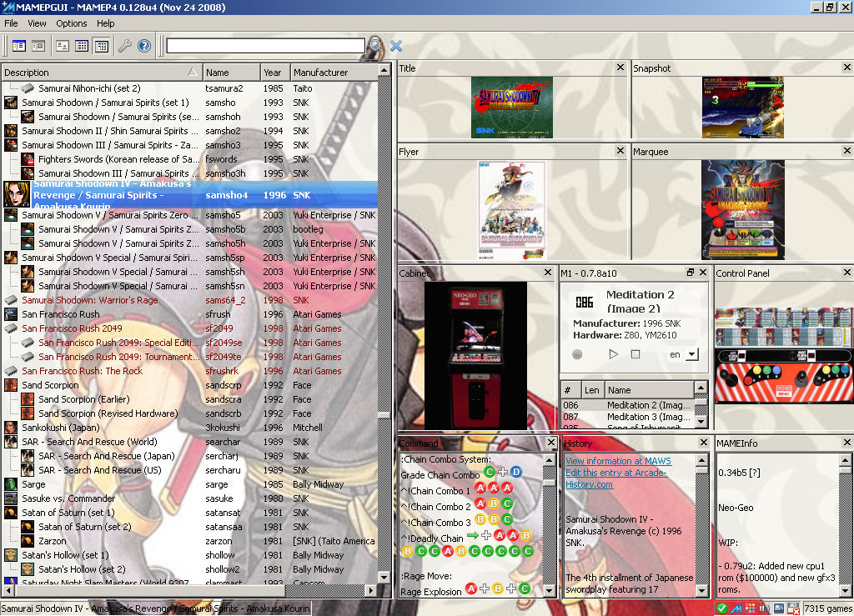The height and width of the screenshot is (616, 854).
Task: Play the Meditation 2 track in M1
Action: 613,354
